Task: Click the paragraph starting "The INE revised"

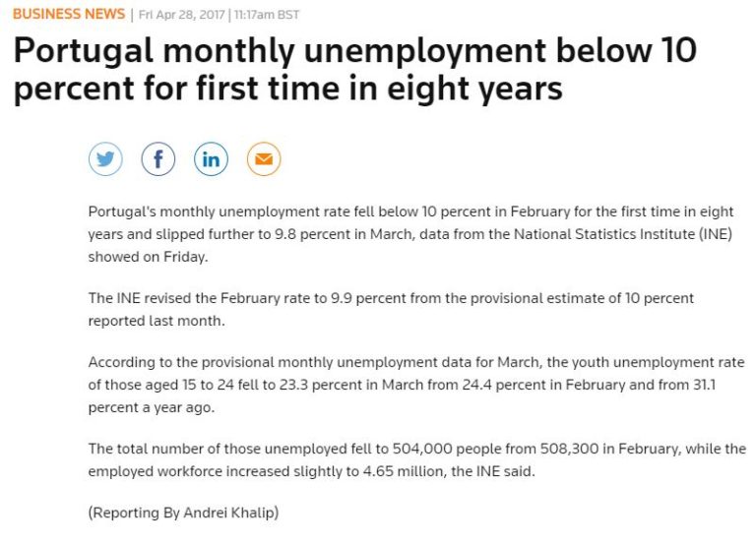Action: [x=391, y=309]
